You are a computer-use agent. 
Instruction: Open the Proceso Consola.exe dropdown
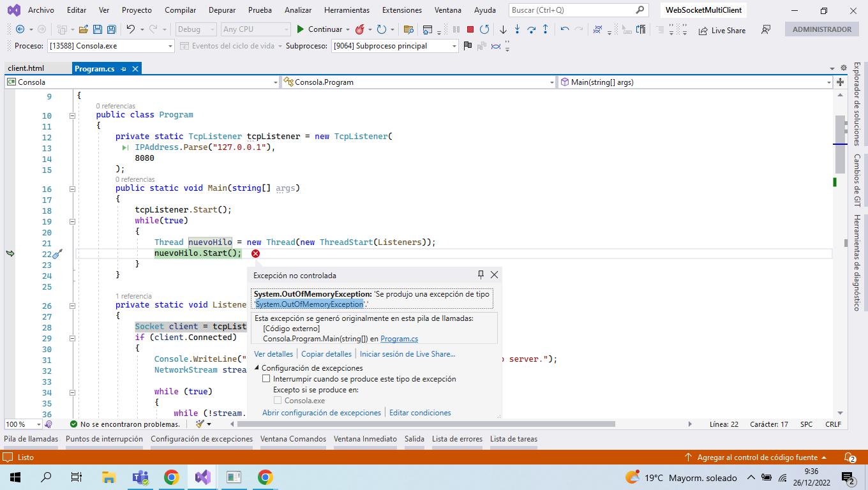170,46
